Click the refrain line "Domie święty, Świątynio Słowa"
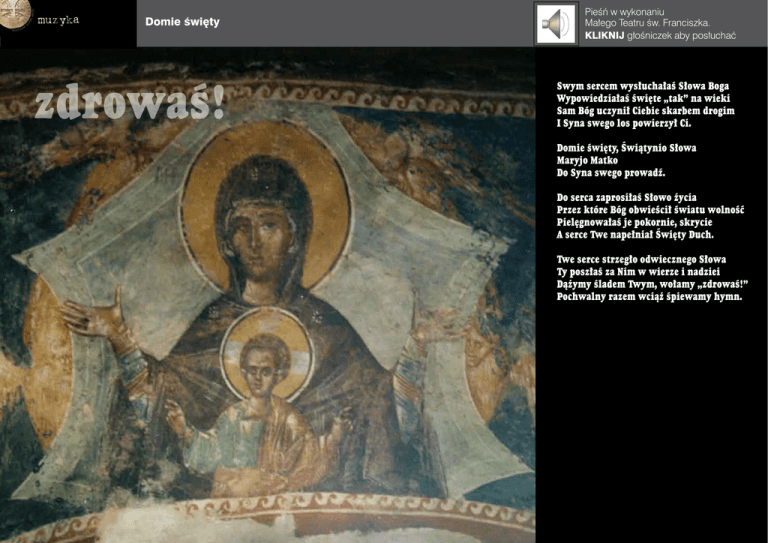 pyautogui.click(x=626, y=148)
